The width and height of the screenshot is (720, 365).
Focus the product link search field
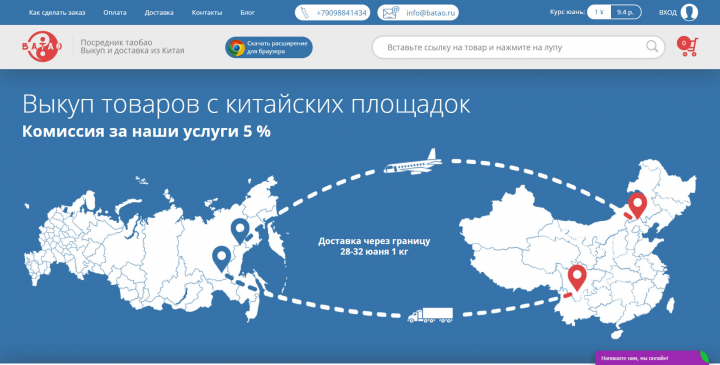pyautogui.click(x=518, y=47)
